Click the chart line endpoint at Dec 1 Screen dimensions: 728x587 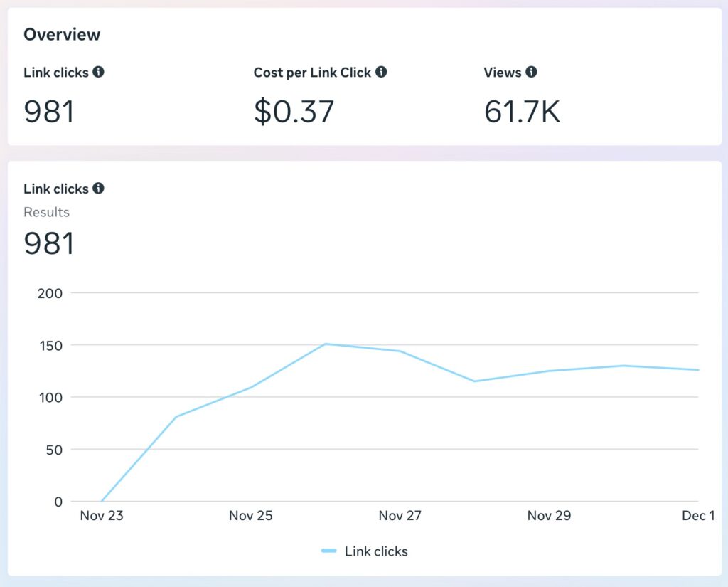point(697,370)
